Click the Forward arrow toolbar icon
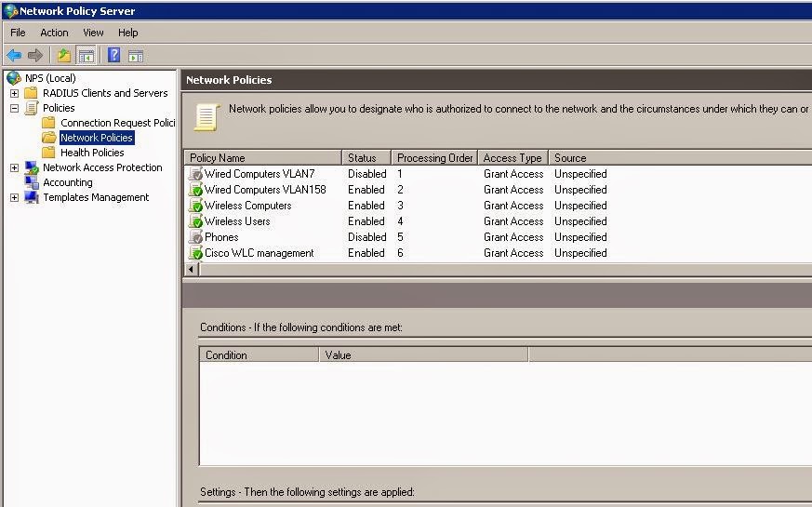Image resolution: width=812 pixels, height=507 pixels. click(x=35, y=55)
